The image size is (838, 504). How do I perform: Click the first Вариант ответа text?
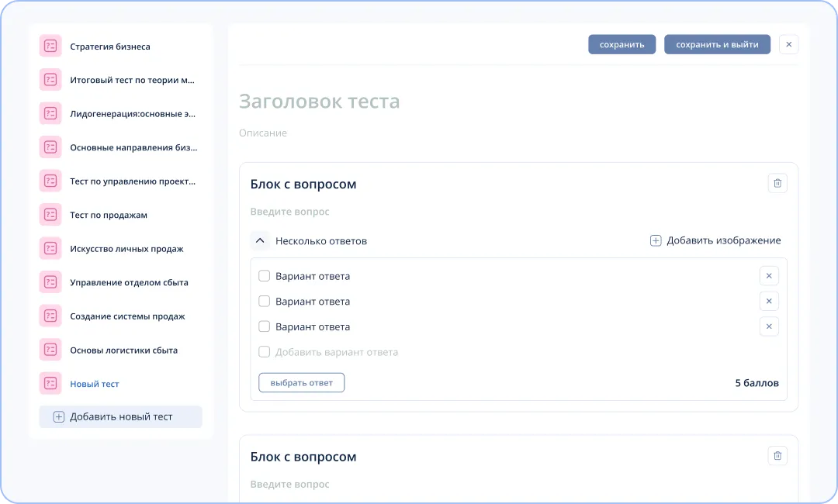[x=313, y=277]
